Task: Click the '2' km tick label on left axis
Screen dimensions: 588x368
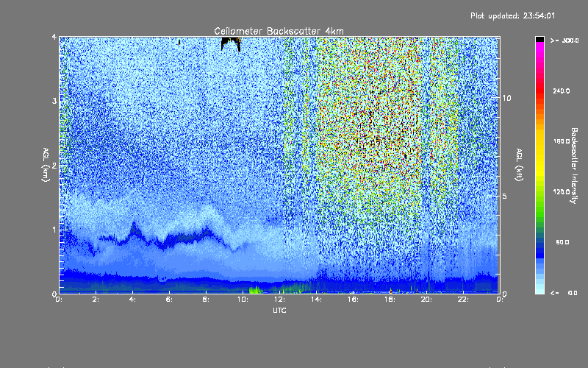Action: (x=54, y=165)
